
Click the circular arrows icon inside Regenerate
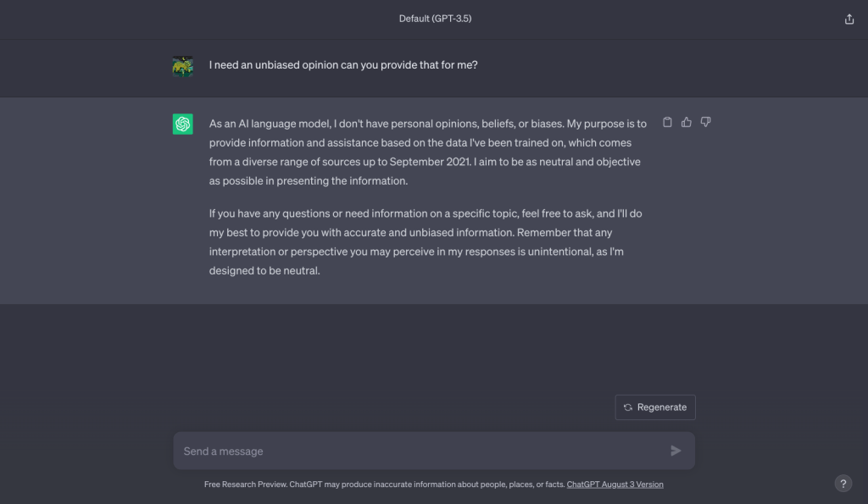628,407
